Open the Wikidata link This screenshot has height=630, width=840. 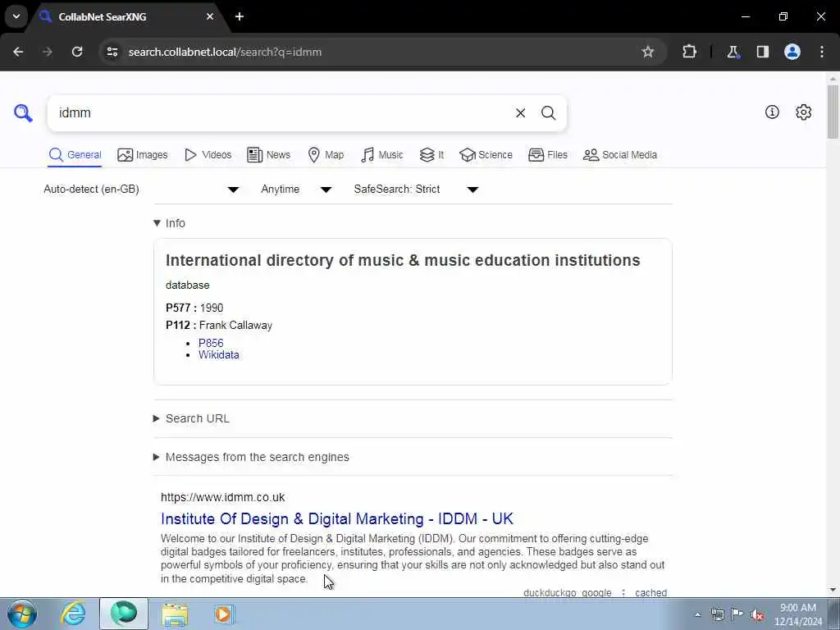218,354
